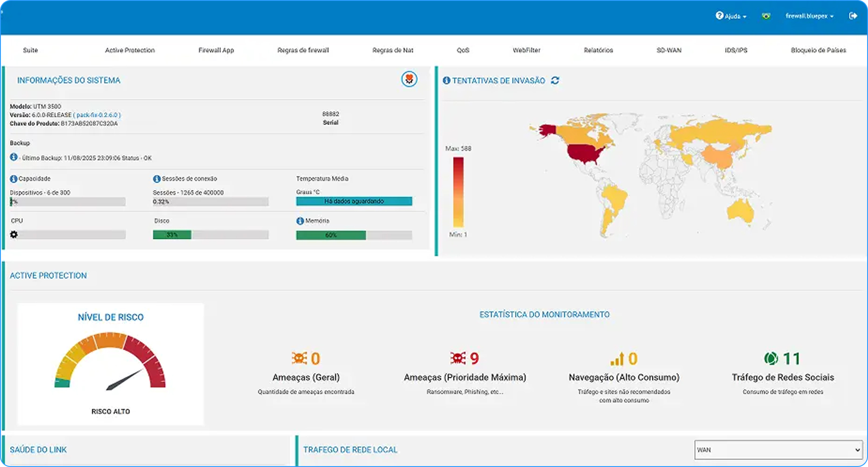
Task: Open the Active Protection menu item
Action: pyautogui.click(x=130, y=50)
